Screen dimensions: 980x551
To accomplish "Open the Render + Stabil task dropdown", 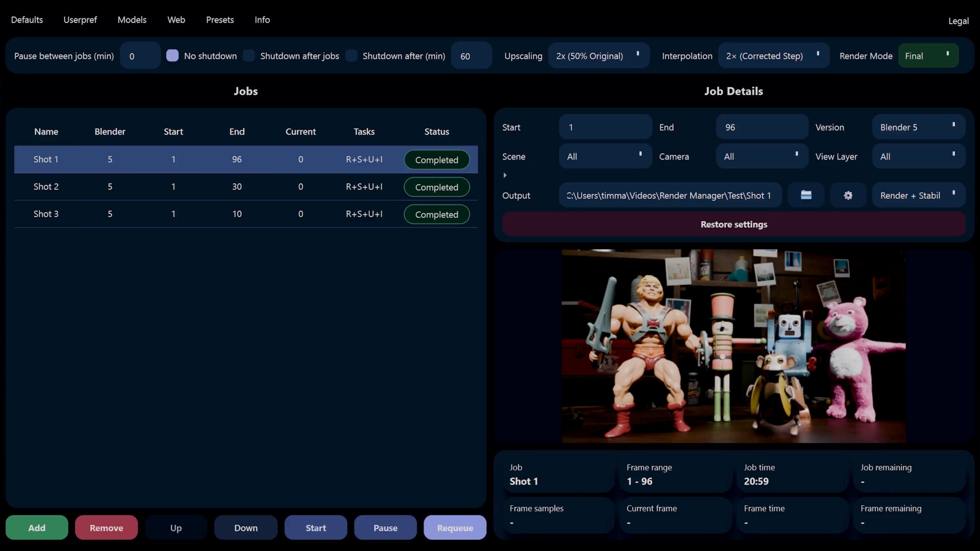I will click(918, 195).
